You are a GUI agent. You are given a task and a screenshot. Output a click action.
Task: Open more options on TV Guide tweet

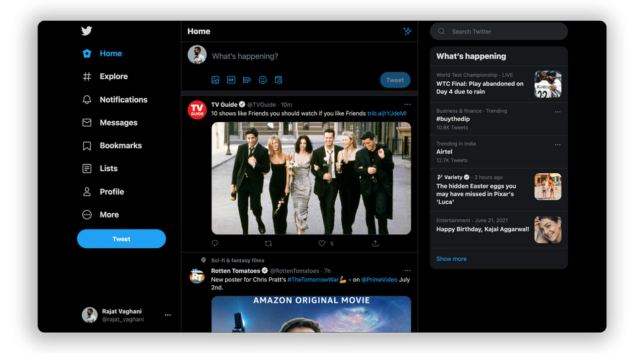tap(407, 105)
